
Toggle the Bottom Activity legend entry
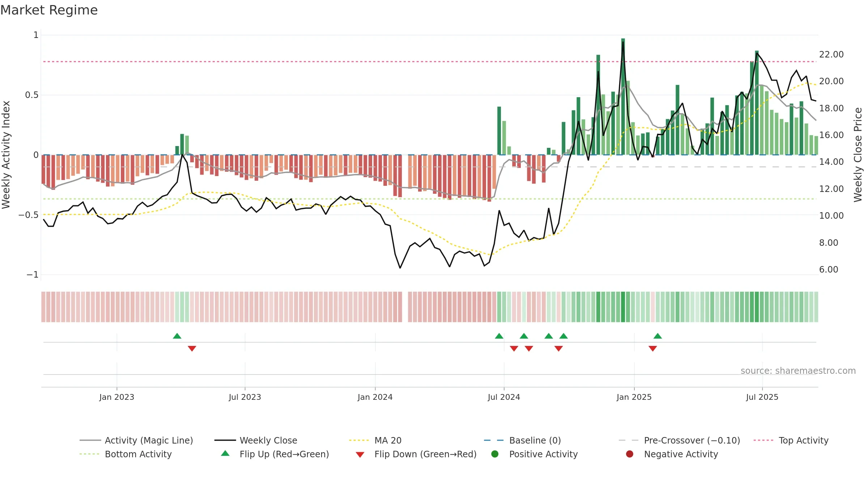(x=125, y=454)
